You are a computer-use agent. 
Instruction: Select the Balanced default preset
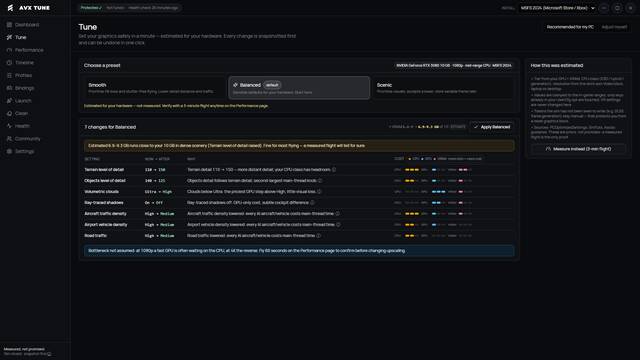coord(299,88)
